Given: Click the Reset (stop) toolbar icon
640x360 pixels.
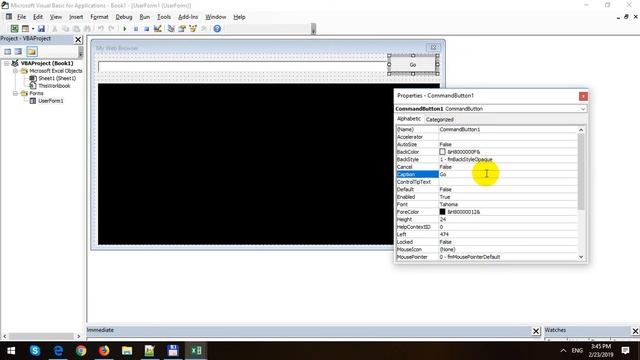Looking at the screenshot, I should point(147,29).
